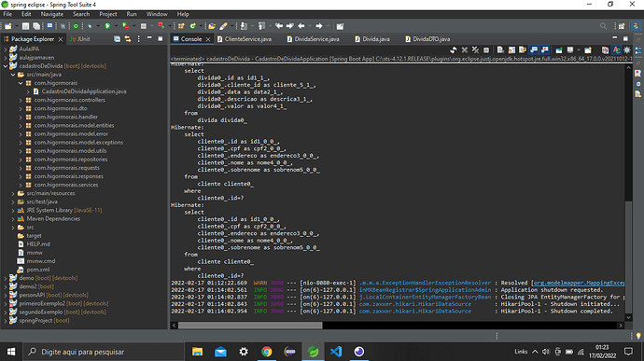The width and height of the screenshot is (644, 361).
Task: Toggle Link with Editor in Package Explorer
Action: [x=128, y=39]
